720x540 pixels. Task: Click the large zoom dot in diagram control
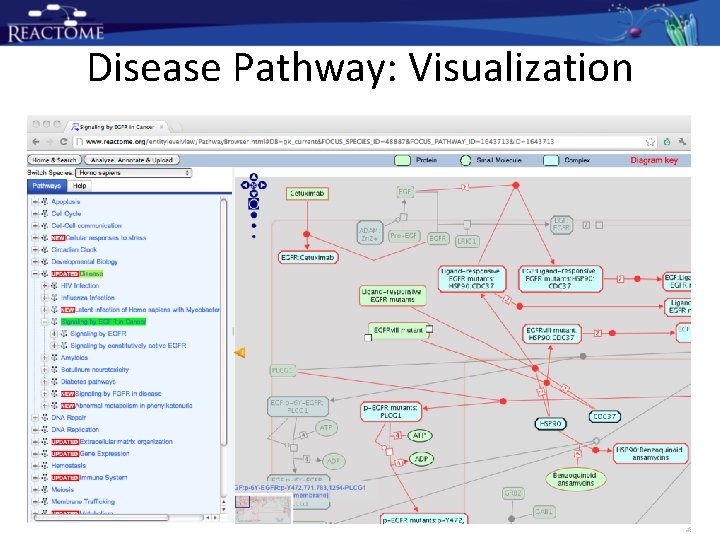coord(253,204)
